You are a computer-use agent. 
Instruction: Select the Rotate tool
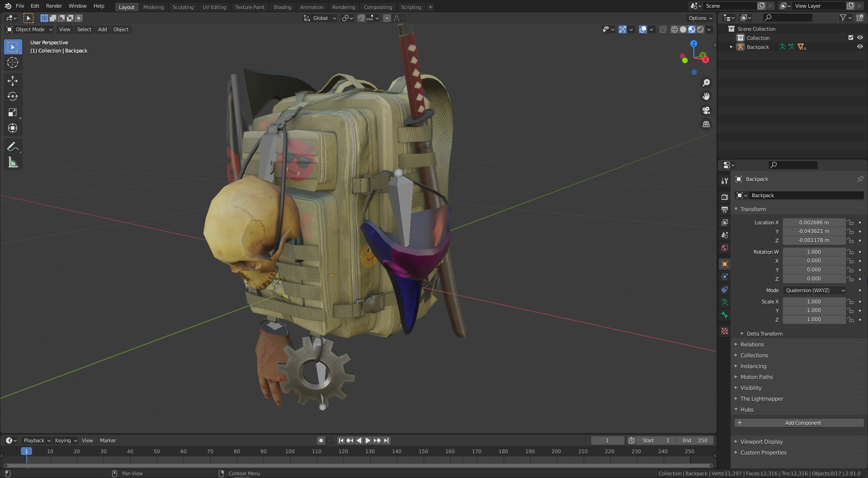point(13,96)
